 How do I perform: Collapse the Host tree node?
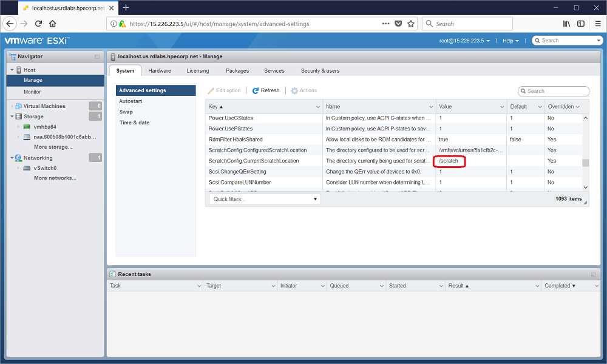point(12,70)
